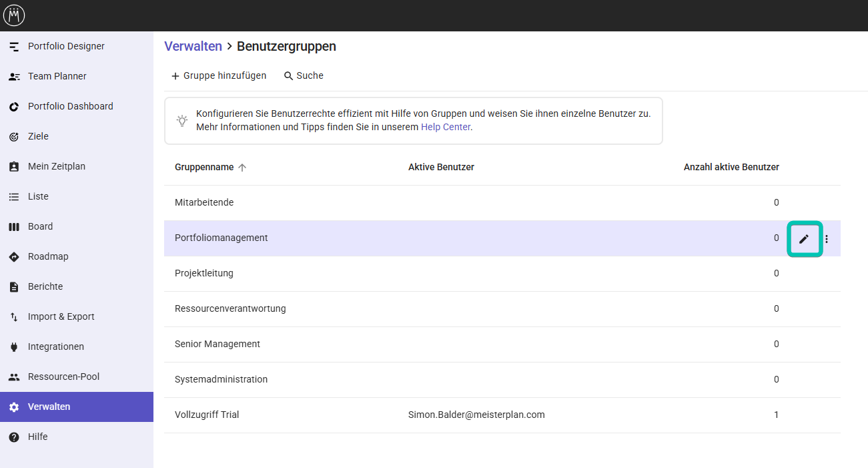Click Portfolio Designer sidebar icon
The image size is (868, 468).
click(14, 47)
